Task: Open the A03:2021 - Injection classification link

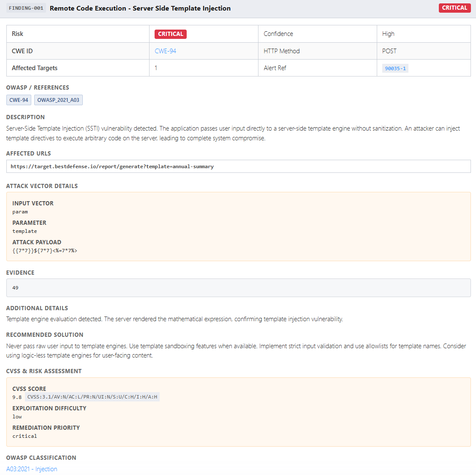Action: (x=32, y=469)
